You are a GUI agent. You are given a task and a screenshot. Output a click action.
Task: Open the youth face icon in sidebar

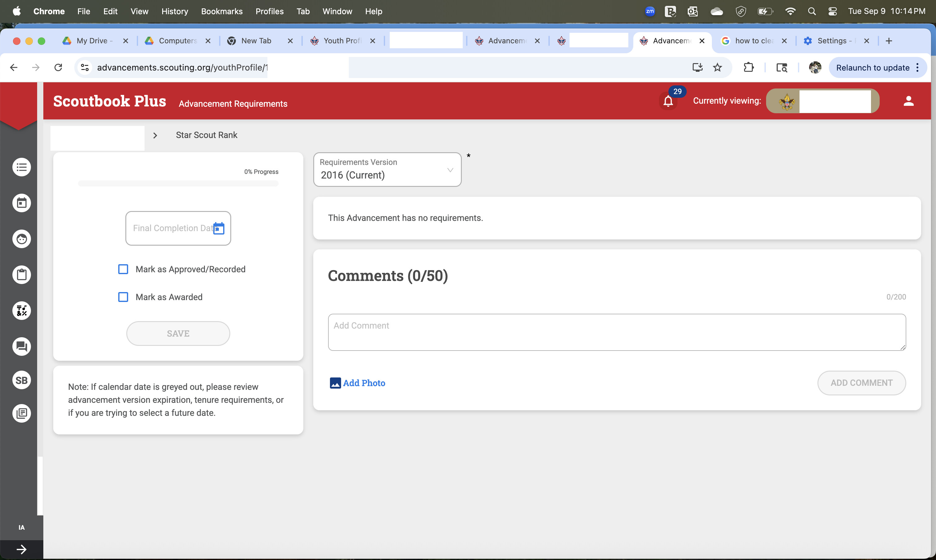pyautogui.click(x=22, y=239)
